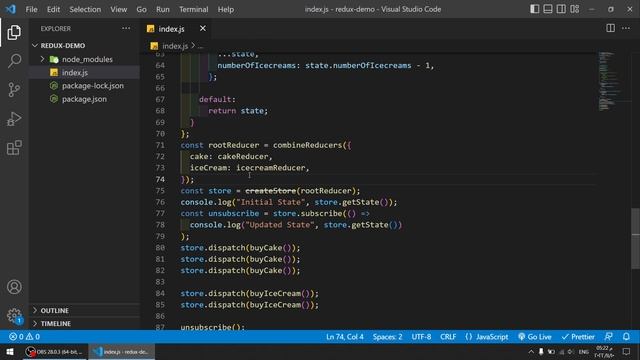The image size is (640, 360).
Task: Open the Manage gear icon
Action: click(14, 315)
